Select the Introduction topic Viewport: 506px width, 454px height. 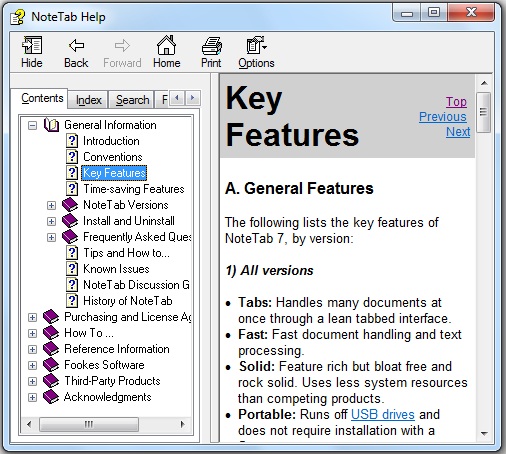pos(111,141)
